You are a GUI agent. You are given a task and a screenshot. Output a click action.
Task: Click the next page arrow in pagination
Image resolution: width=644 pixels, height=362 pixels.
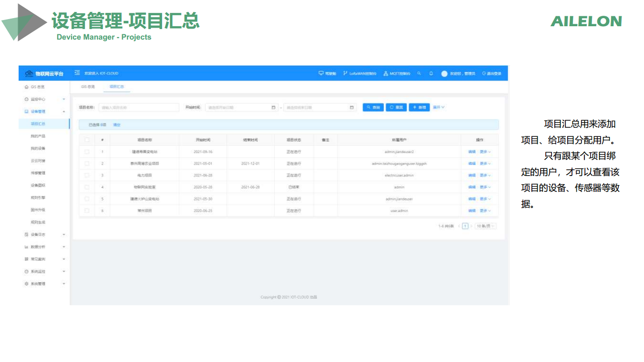[471, 226]
